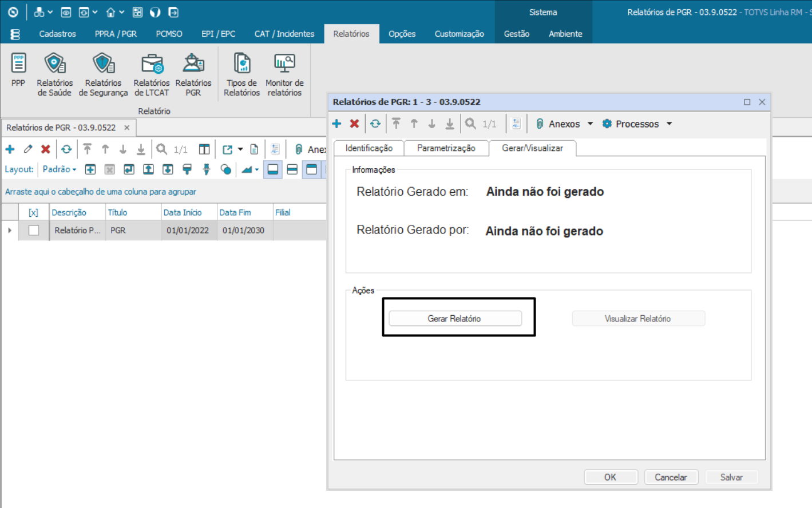
Task: Expand the Processos dropdown menu
Action: [x=669, y=124]
